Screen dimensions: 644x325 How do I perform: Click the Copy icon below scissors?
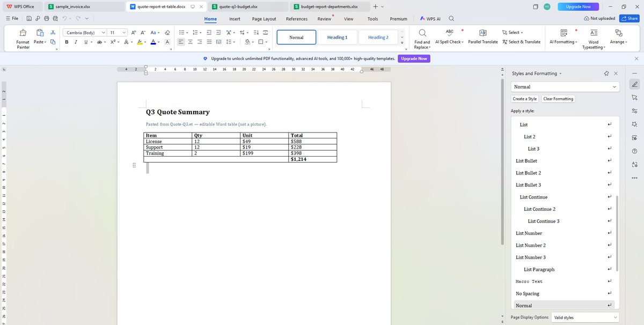(x=53, y=42)
